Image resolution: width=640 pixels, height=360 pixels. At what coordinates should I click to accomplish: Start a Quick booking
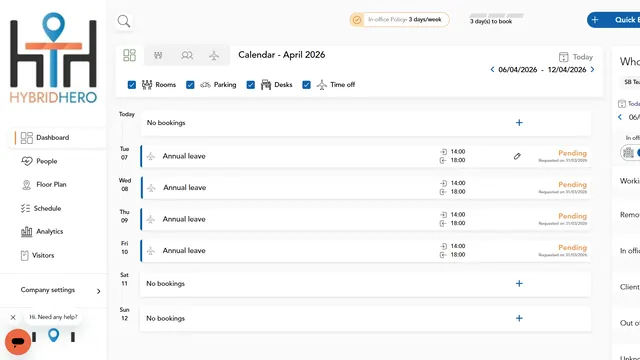tap(613, 20)
